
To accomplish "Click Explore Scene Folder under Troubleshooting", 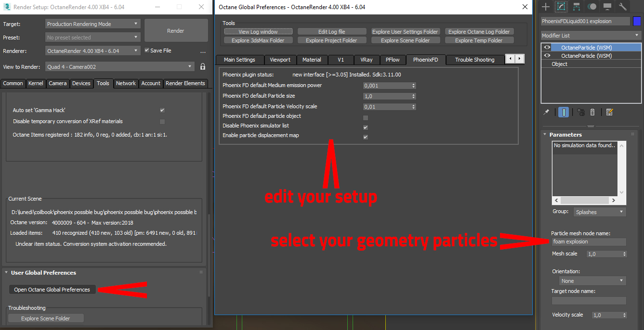I will [46, 318].
